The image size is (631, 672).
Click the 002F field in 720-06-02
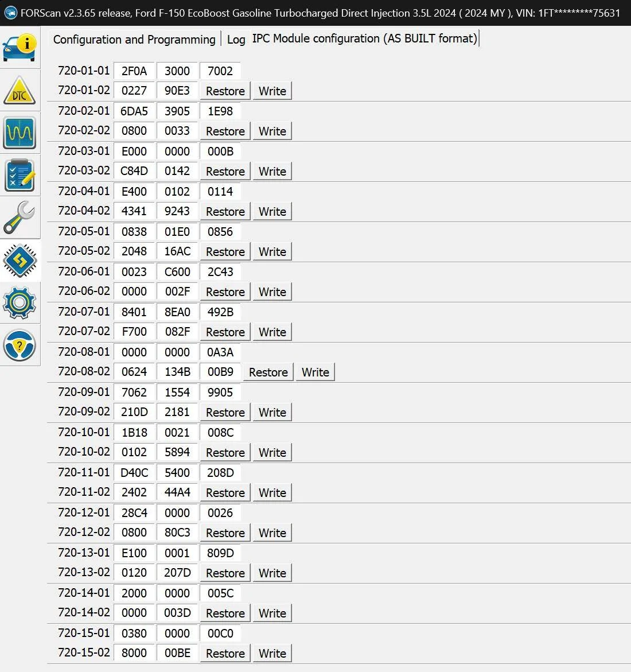[177, 292]
